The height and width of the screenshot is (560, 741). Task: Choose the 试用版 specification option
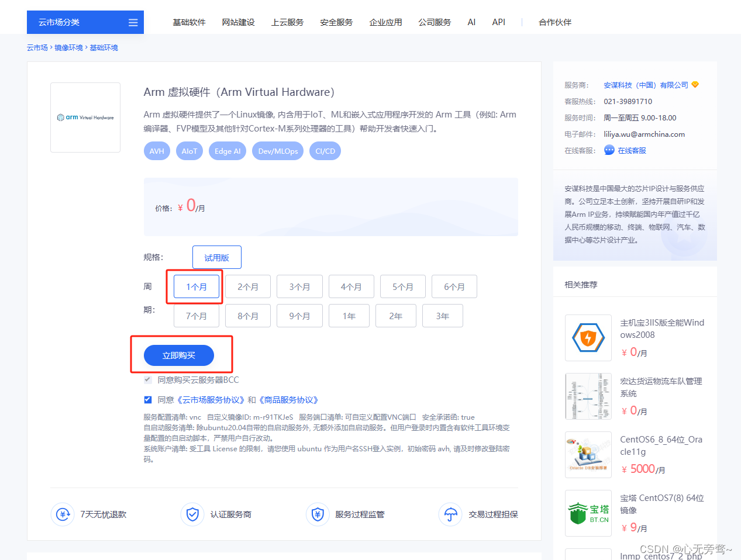click(x=217, y=257)
